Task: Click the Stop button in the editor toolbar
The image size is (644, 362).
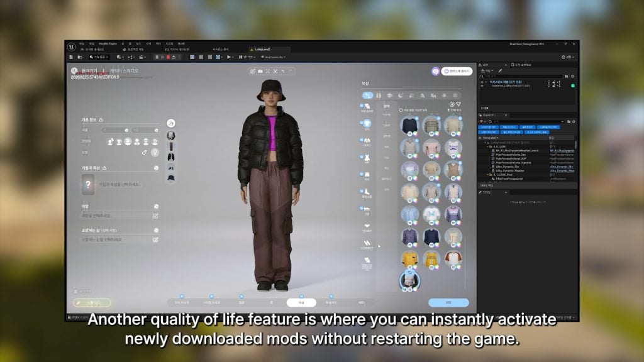Action: point(169,57)
